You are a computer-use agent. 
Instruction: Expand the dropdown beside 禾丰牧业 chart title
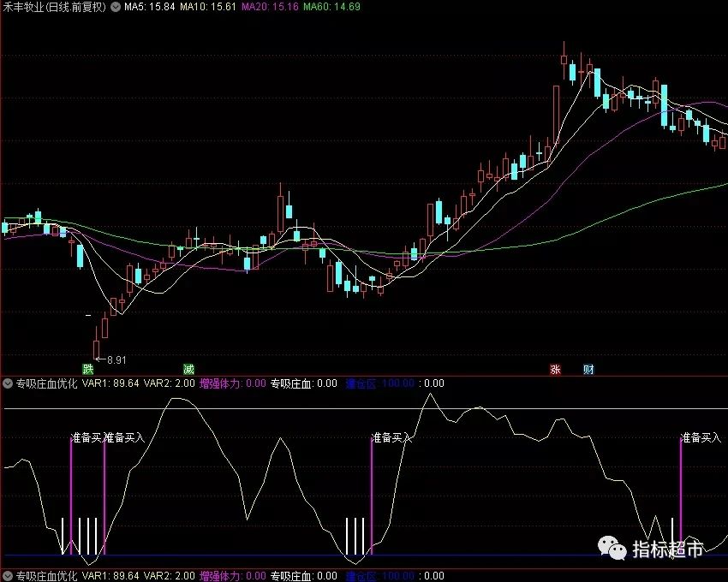click(116, 7)
